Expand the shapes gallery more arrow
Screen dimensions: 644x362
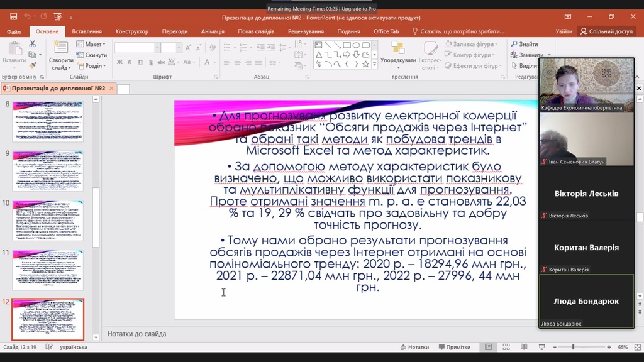point(375,64)
